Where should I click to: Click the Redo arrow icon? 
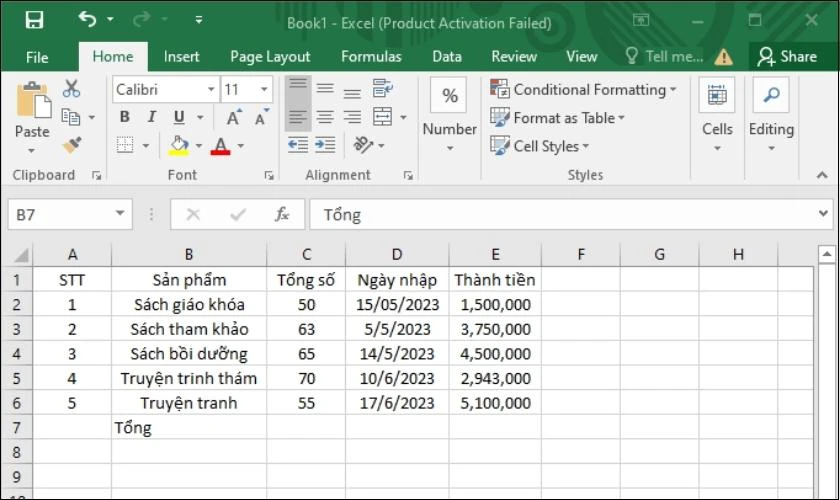pos(142,19)
